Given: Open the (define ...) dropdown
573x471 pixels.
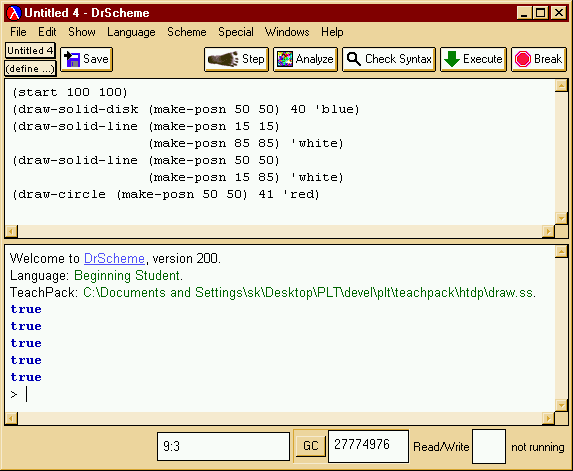Looking at the screenshot, I should [x=30, y=69].
